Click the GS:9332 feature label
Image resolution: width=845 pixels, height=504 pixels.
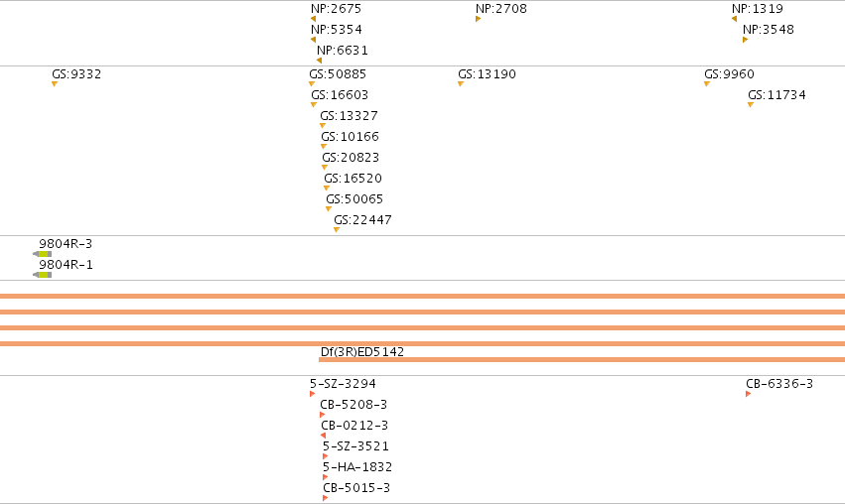[76, 74]
